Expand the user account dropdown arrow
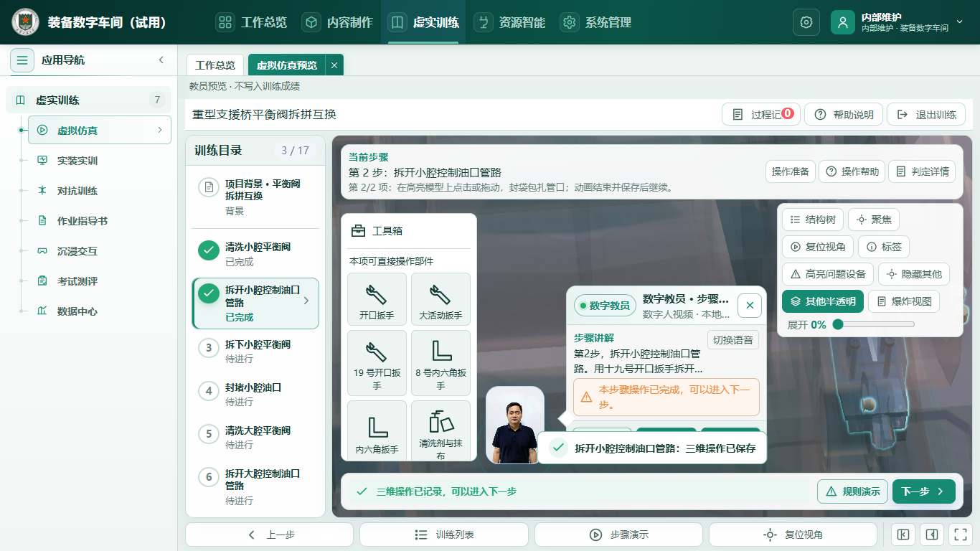980x551 pixels. coord(960,22)
